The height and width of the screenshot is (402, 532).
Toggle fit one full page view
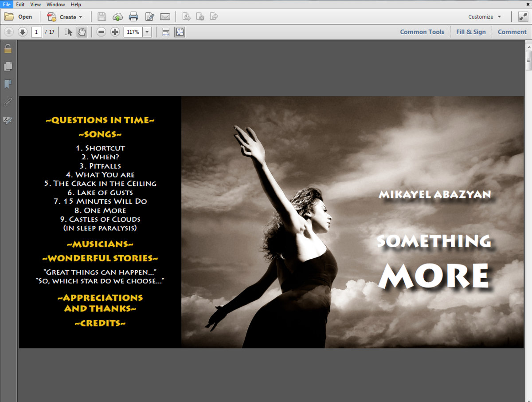coord(180,32)
